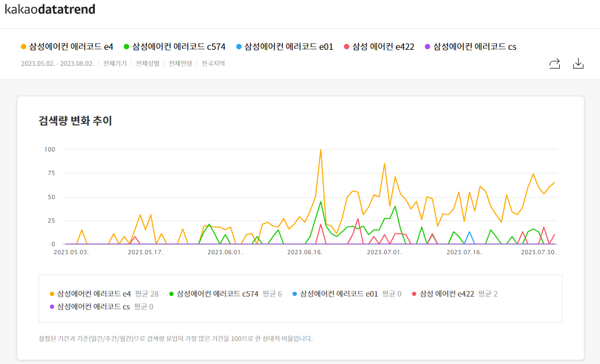The image size is (600, 364).
Task: Click the 평균 28 value
Action: click(147, 294)
